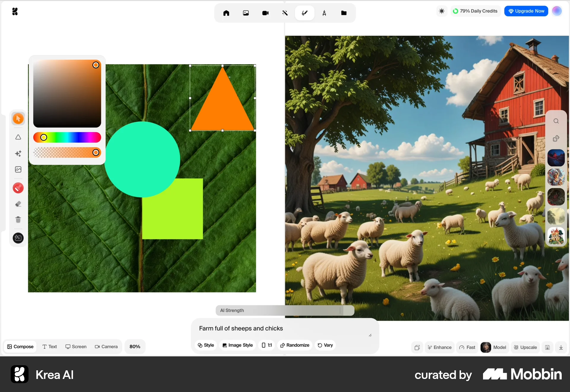This screenshot has width=570, height=392.
Task: Select the Shape tool in the left toolbar
Action: tap(18, 137)
